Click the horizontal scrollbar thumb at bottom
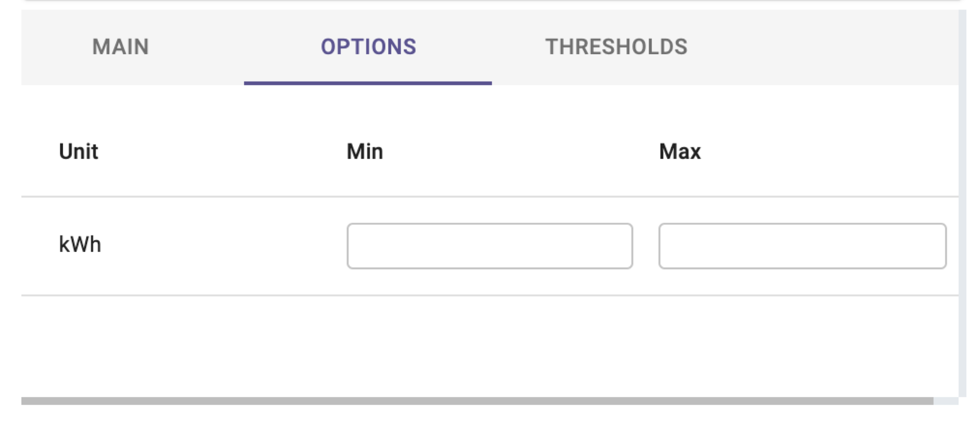This screenshot has height=432, width=980. [477, 401]
